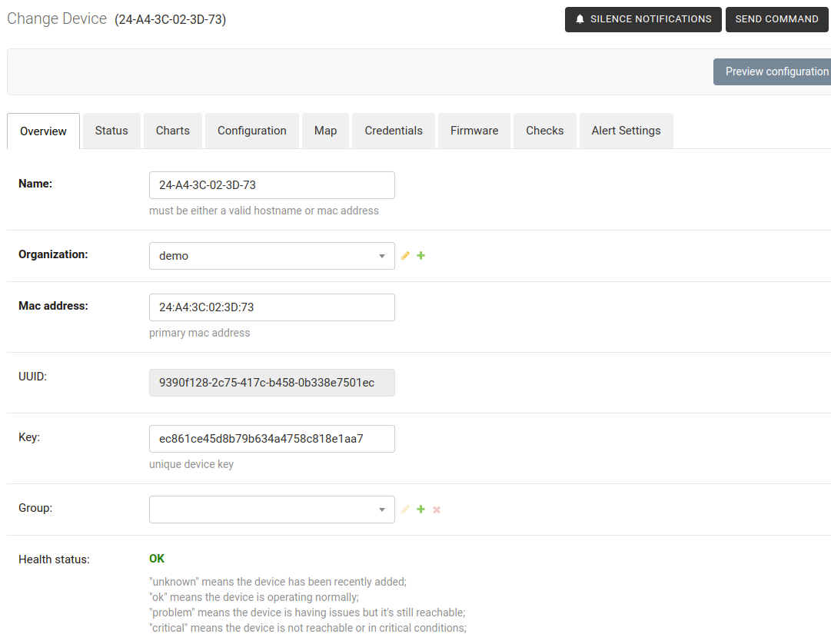The image size is (831, 644).
Task: View the Credentials tab
Action: (x=394, y=131)
